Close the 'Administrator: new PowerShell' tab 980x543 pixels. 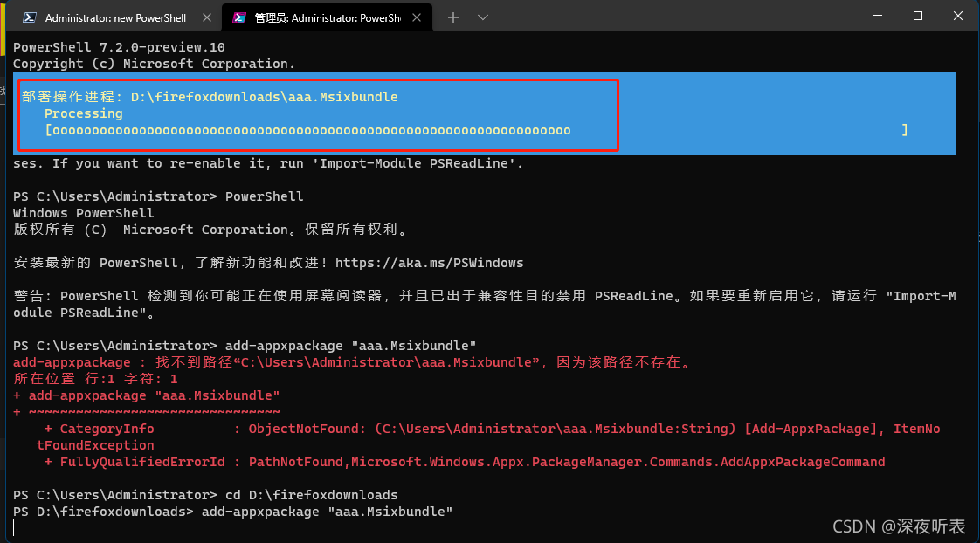pyautogui.click(x=206, y=17)
